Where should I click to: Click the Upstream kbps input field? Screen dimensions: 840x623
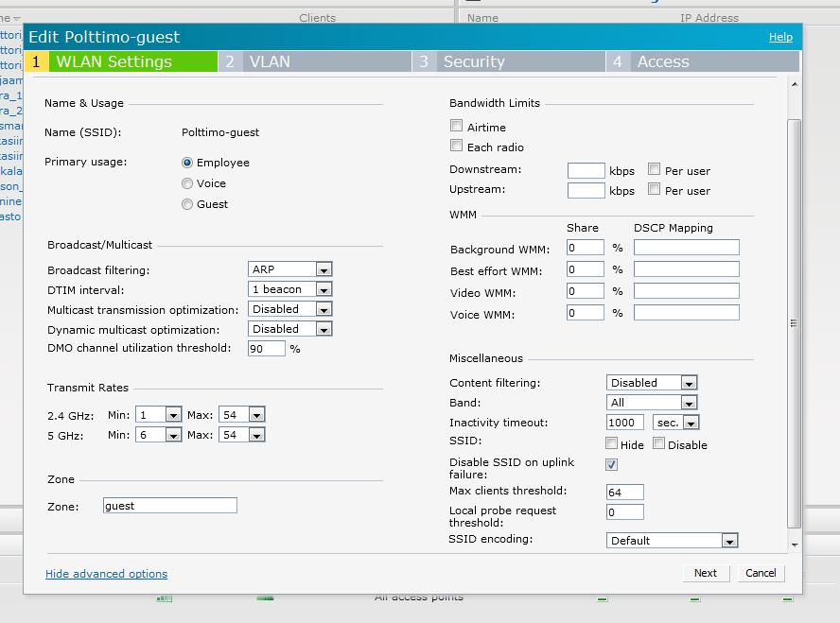586,191
